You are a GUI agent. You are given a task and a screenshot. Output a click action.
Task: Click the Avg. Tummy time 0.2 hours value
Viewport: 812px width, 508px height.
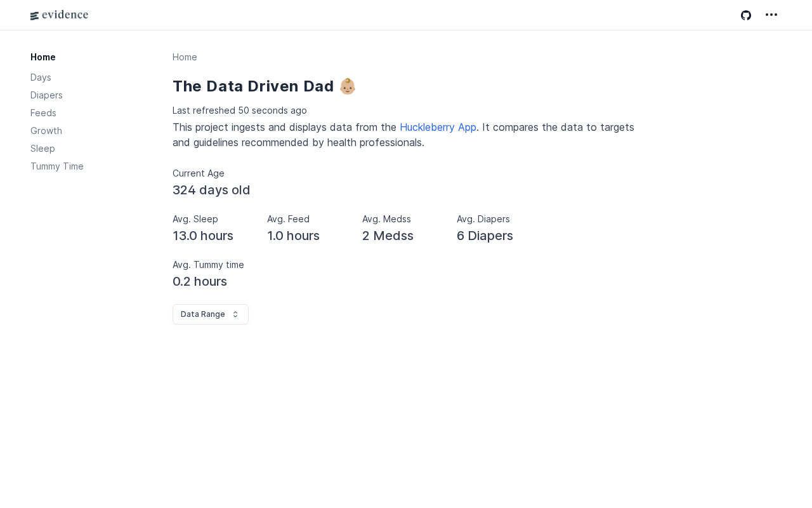click(200, 281)
